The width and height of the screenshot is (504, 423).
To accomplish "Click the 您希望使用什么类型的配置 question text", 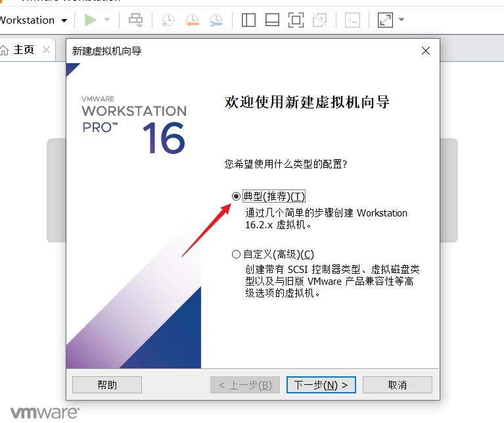I will [x=286, y=164].
